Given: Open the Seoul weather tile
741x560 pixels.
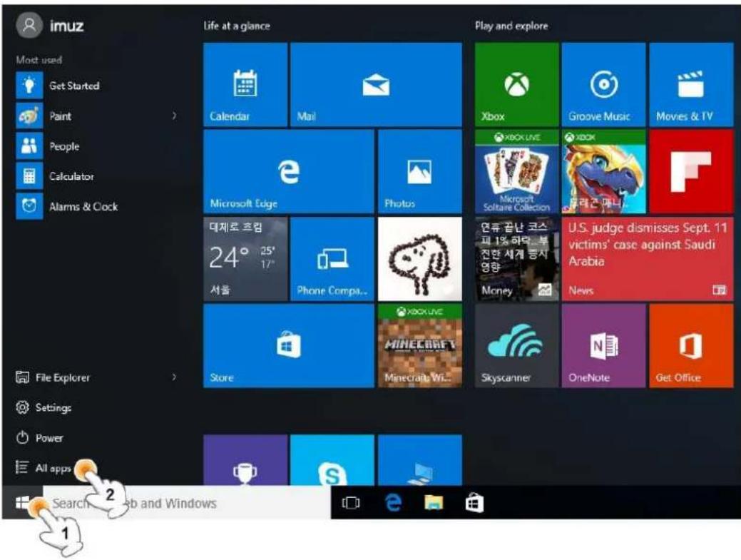Looking at the screenshot, I should 245,259.
